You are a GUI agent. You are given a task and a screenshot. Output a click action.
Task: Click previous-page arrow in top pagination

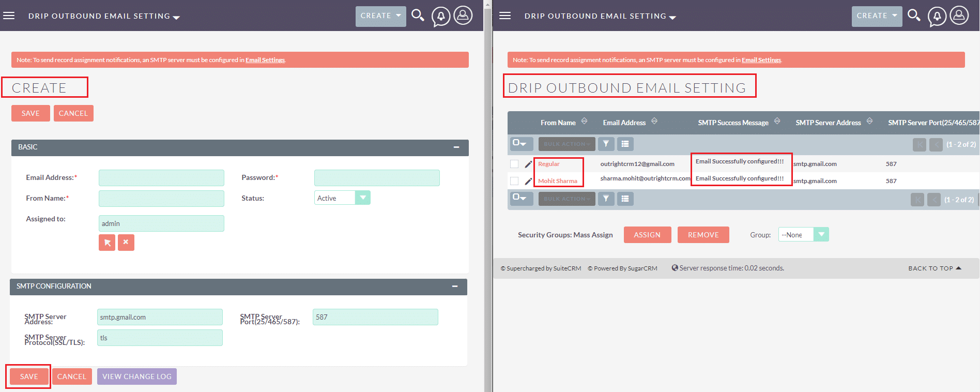click(x=936, y=145)
